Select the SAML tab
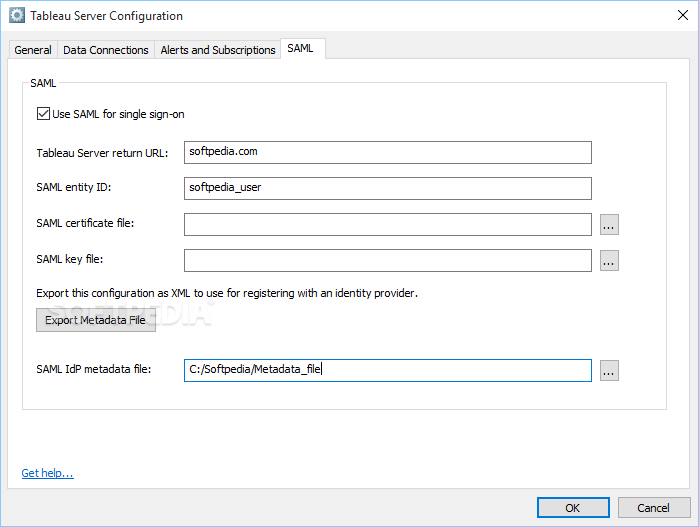Screen dimensions: 699x527 click(x=303, y=48)
